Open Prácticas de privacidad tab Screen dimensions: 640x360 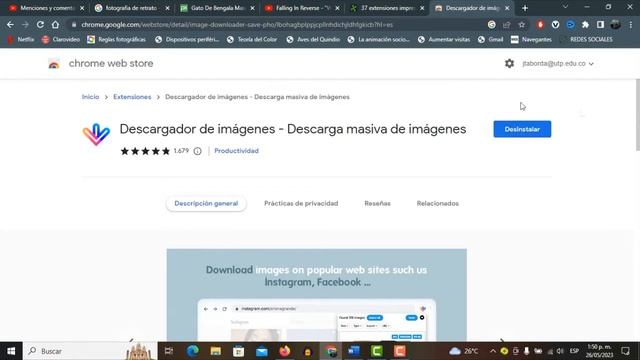coord(301,203)
